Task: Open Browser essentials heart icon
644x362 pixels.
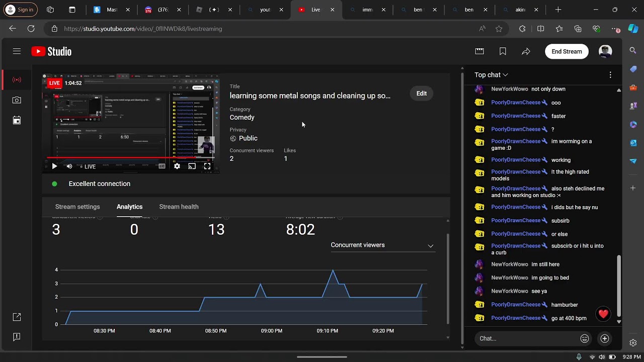Action: (x=596, y=29)
